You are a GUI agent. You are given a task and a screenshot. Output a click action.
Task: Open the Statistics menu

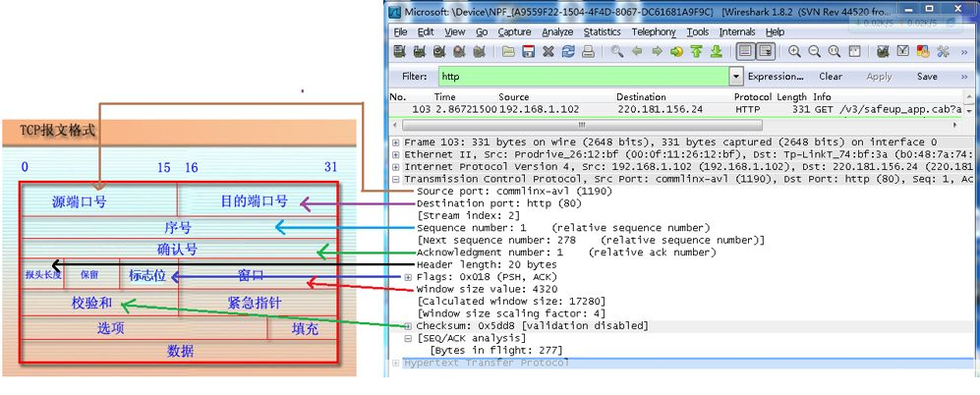(602, 31)
